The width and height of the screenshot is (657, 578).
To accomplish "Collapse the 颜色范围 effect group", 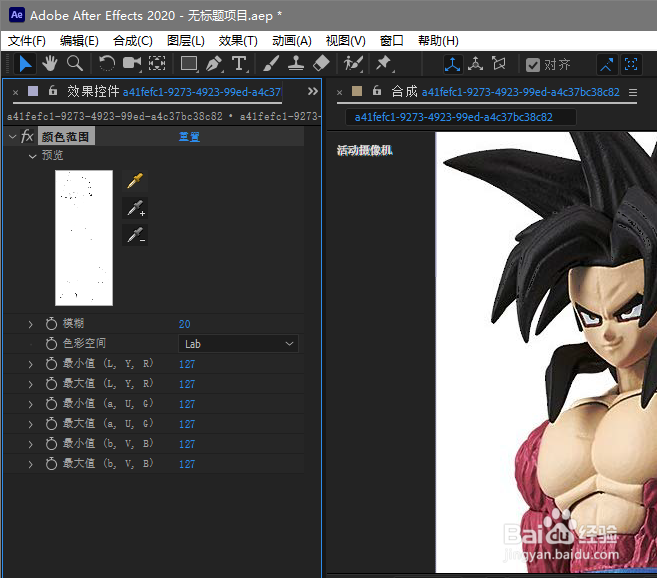I will pyautogui.click(x=13, y=137).
